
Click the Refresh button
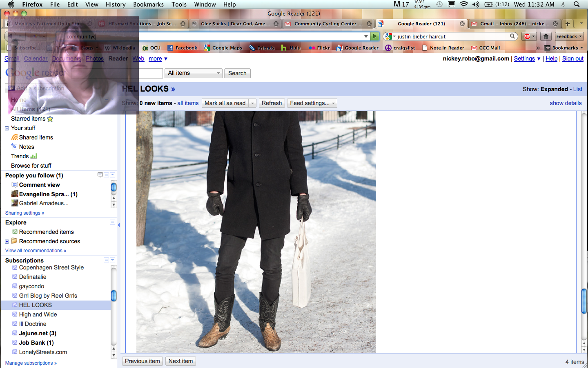click(272, 103)
